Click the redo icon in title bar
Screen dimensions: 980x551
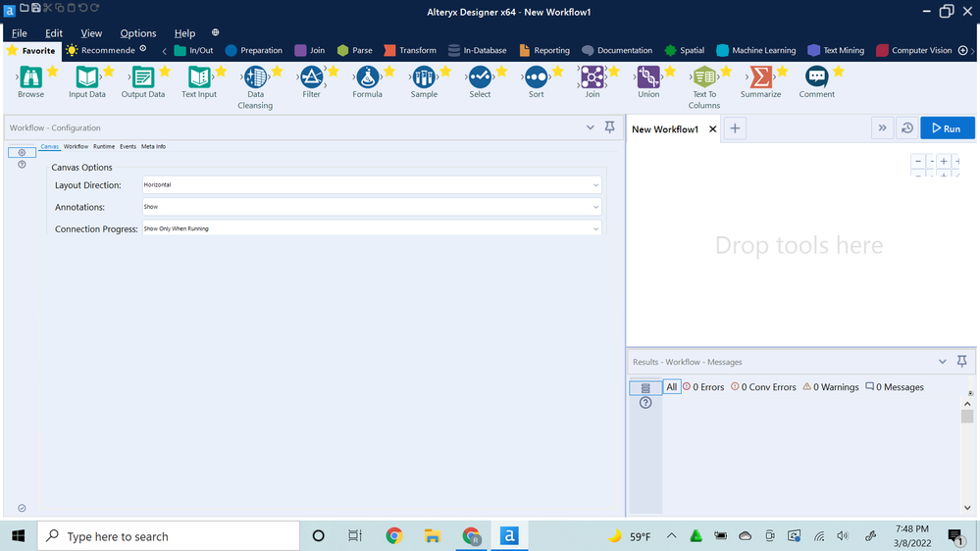(x=94, y=8)
